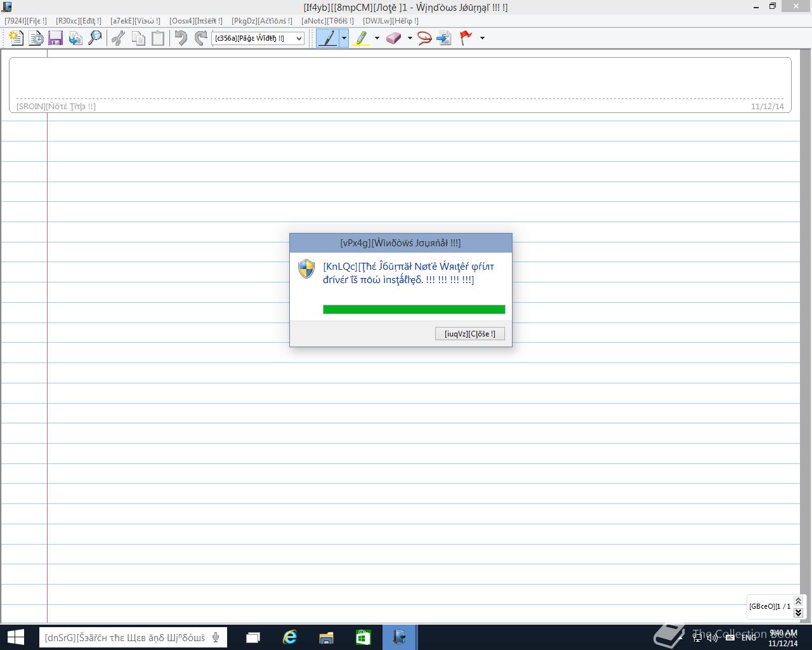The height and width of the screenshot is (650, 812).
Task: Open the Actions menu
Action: (x=262, y=21)
